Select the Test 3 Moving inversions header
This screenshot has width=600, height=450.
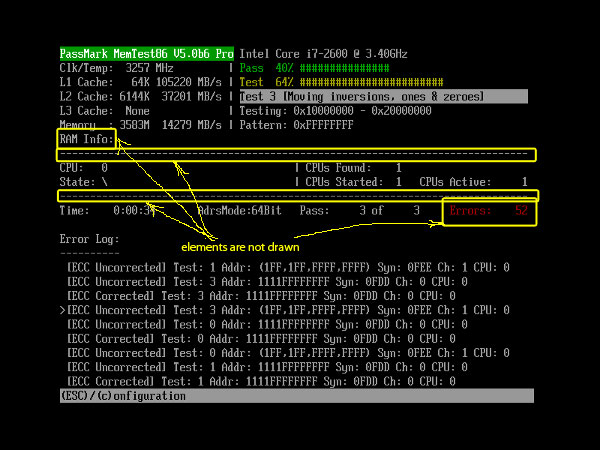pos(383,96)
